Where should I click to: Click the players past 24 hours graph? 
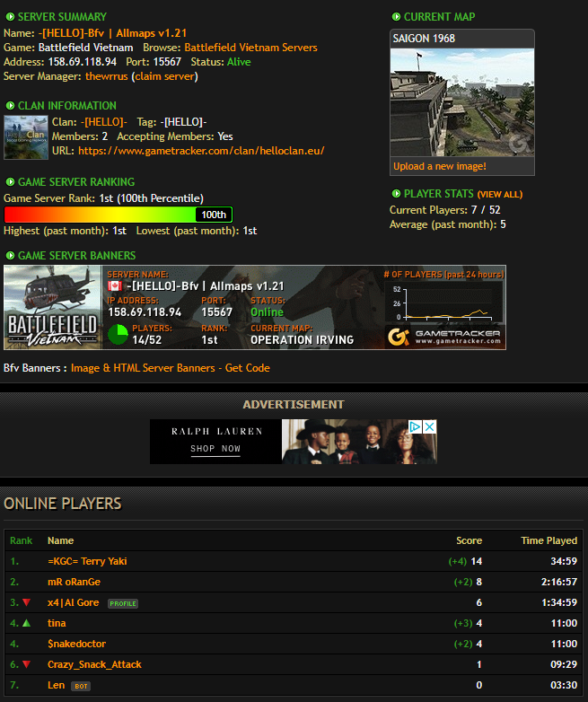[x=445, y=304]
